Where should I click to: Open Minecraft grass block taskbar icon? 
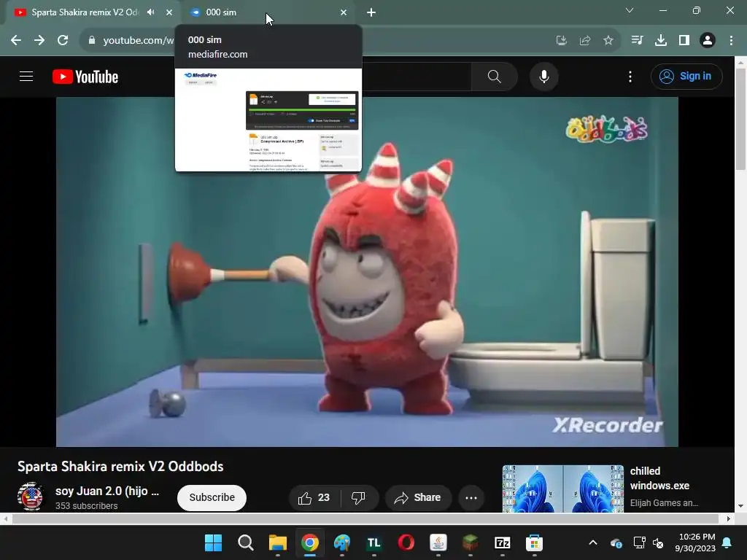tap(471, 542)
